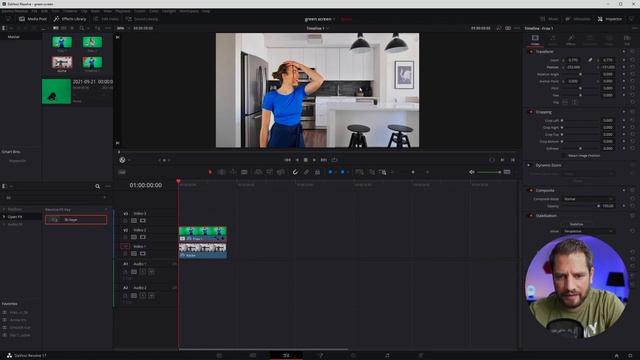Check the Retain Image Position checkbox

tap(564, 156)
